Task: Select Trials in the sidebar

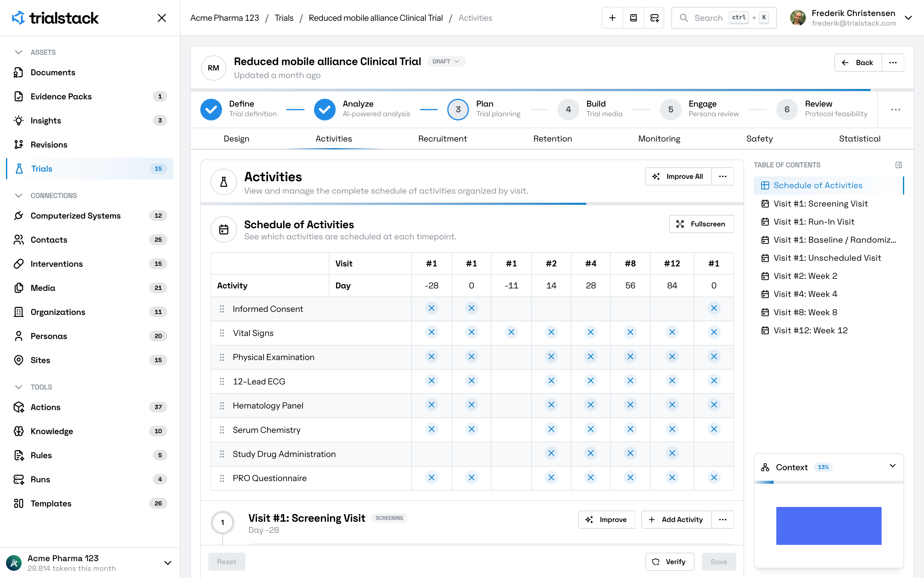Action: [x=90, y=169]
